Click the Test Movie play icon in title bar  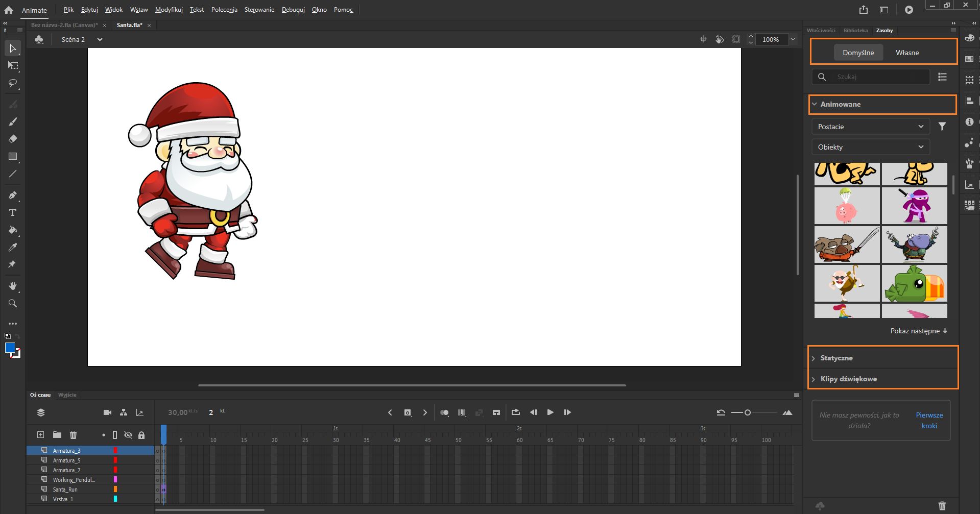(x=909, y=10)
